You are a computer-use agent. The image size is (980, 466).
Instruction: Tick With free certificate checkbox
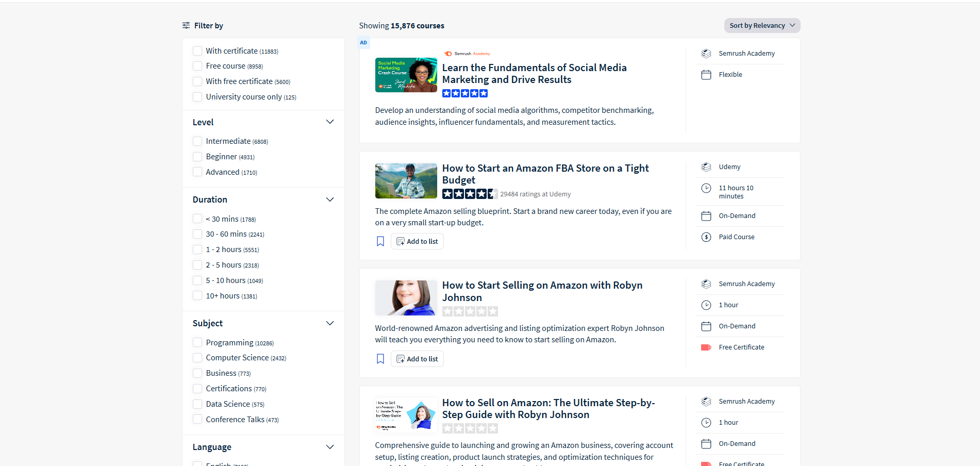pyautogui.click(x=197, y=81)
